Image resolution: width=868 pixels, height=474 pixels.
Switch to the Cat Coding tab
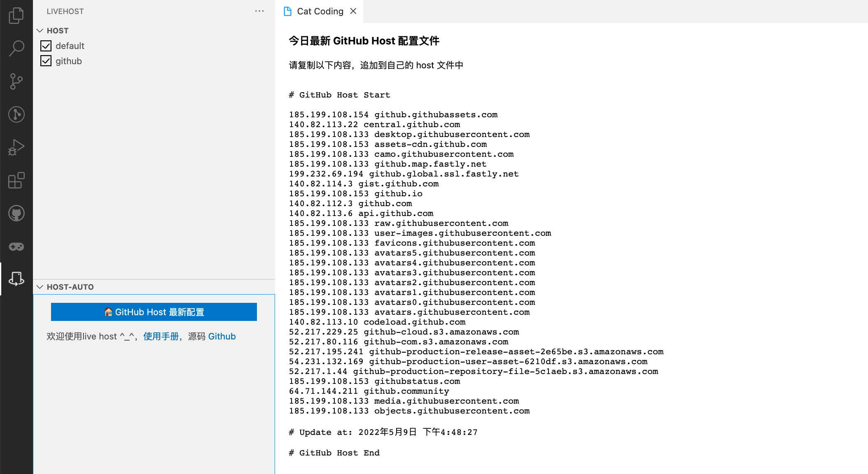(x=320, y=12)
